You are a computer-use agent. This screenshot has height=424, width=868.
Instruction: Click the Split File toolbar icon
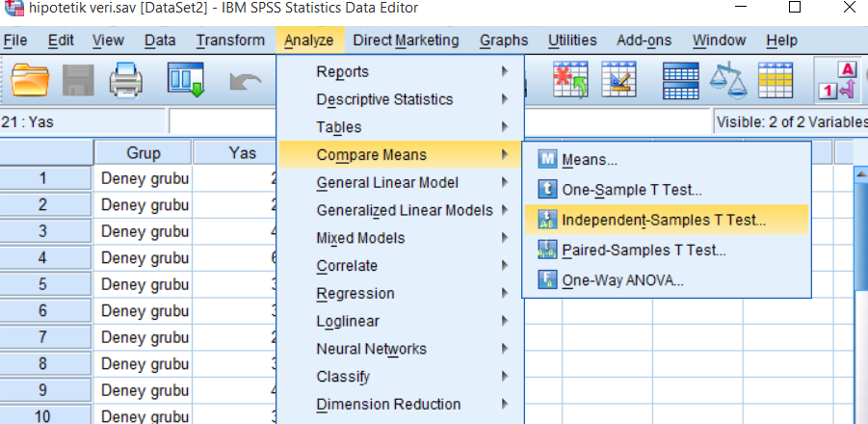(681, 81)
